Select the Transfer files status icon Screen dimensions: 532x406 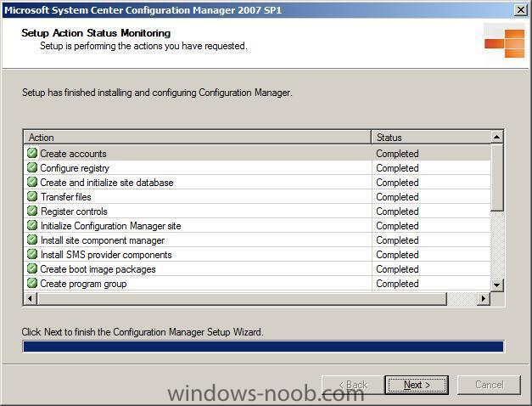[x=32, y=196]
